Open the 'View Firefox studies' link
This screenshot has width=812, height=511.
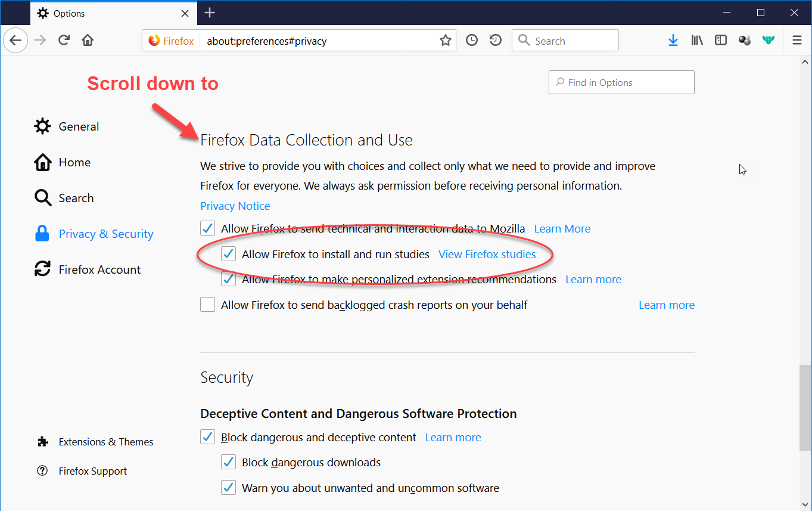[x=487, y=253]
